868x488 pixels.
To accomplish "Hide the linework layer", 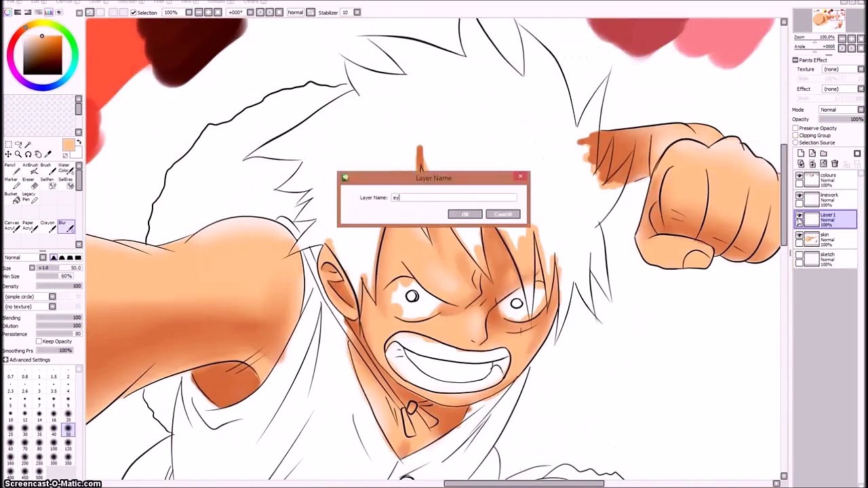I will click(800, 196).
